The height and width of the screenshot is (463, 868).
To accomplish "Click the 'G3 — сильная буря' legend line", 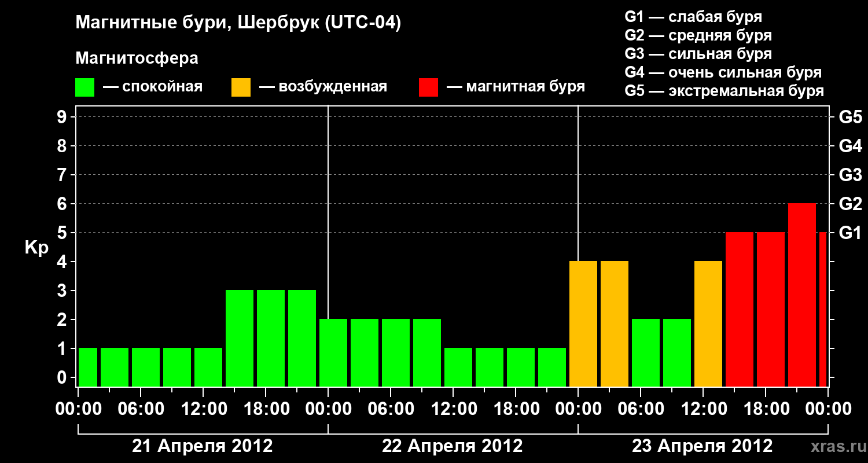I will coord(698,54).
